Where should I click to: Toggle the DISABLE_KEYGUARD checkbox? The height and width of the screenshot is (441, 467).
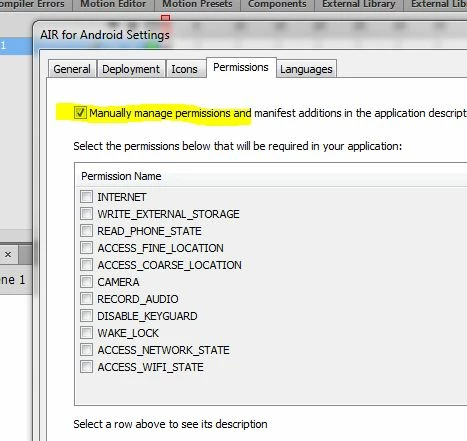[x=86, y=316]
